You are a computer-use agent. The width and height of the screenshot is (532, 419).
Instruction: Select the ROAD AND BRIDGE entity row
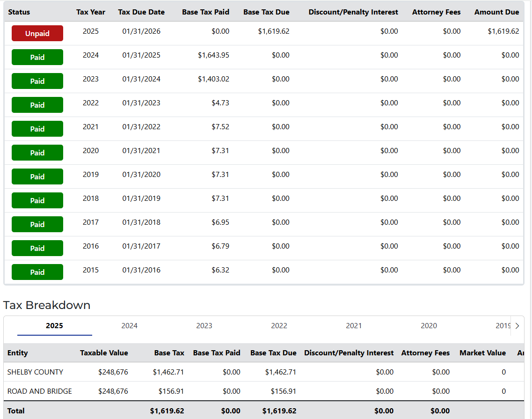(x=40, y=391)
